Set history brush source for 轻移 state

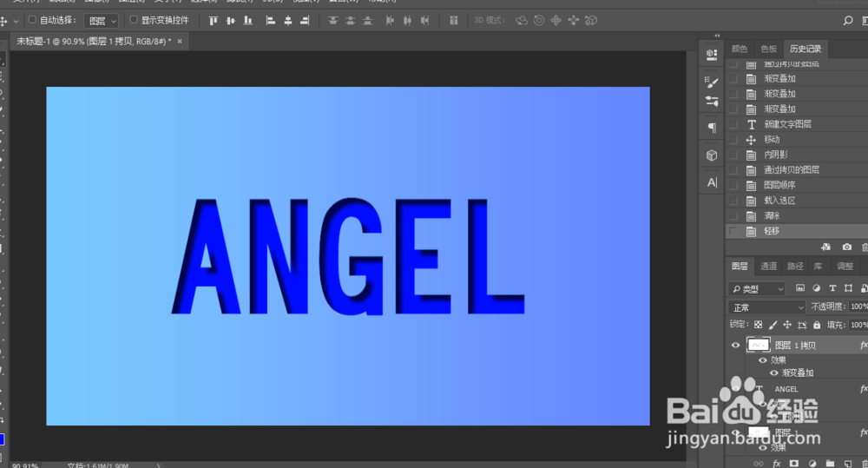point(733,231)
